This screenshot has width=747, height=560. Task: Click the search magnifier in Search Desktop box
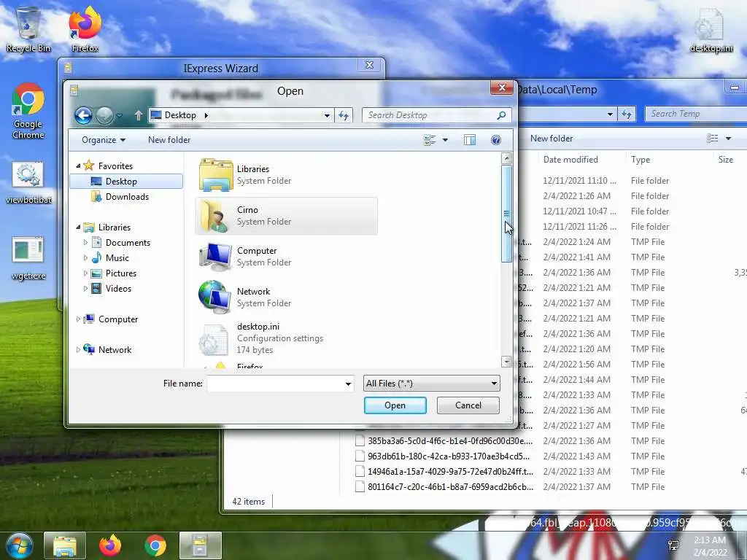click(x=501, y=115)
